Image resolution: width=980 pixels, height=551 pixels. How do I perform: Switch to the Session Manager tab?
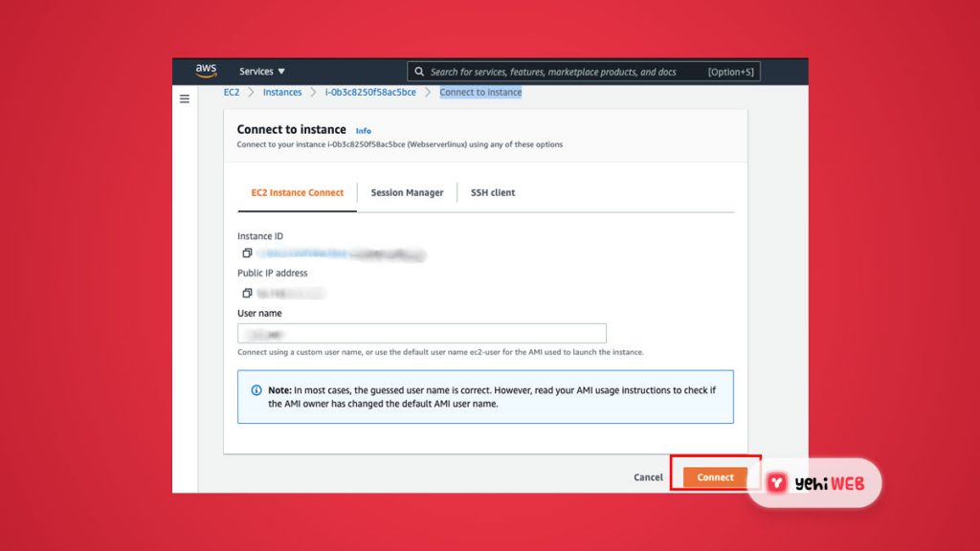407,192
